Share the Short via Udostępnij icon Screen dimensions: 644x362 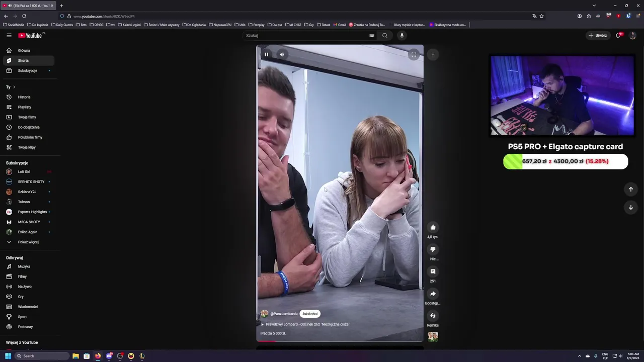433,294
